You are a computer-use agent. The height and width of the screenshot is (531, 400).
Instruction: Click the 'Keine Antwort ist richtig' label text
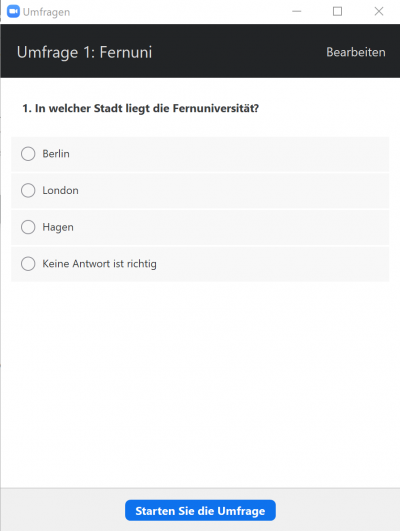(x=99, y=264)
